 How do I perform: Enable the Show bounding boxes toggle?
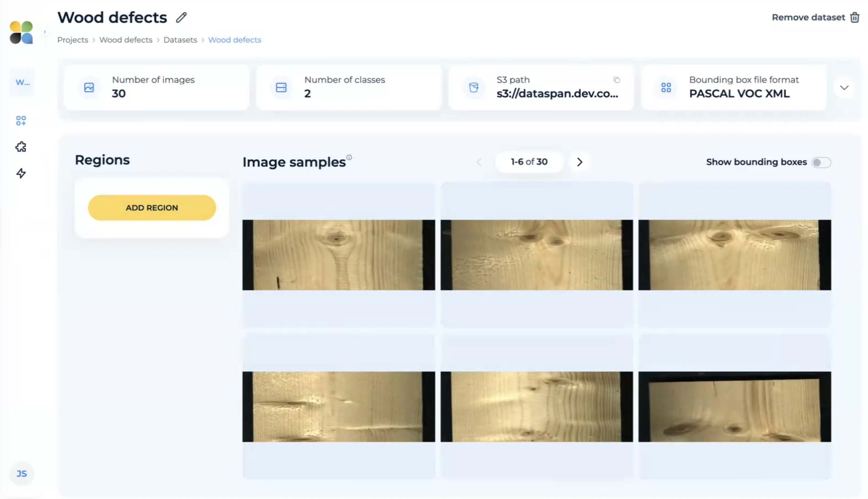(x=821, y=162)
